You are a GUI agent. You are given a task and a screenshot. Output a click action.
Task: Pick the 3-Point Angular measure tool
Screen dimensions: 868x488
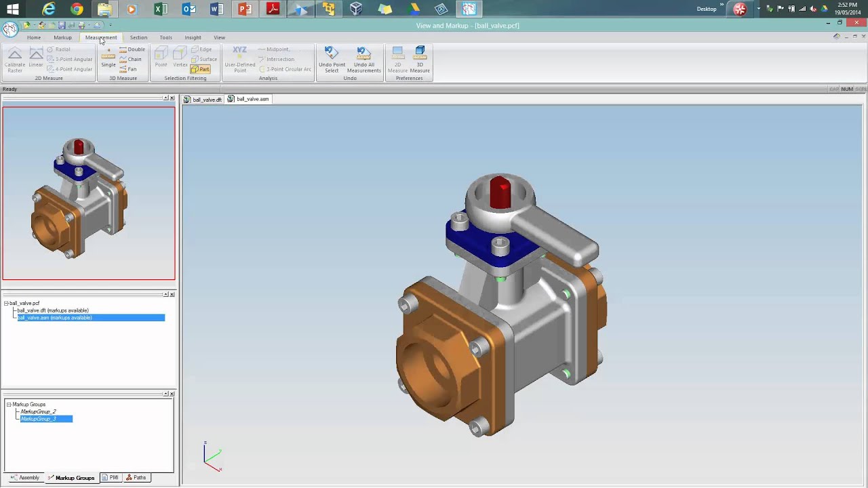point(70,59)
